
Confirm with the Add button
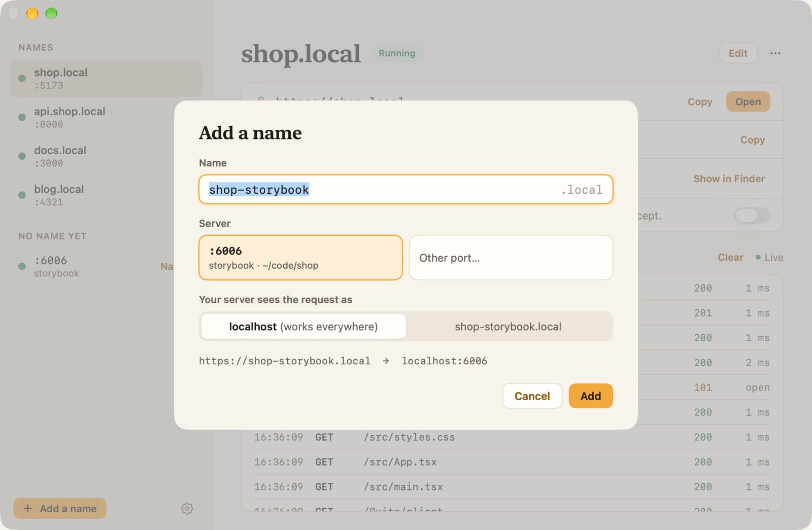point(591,396)
